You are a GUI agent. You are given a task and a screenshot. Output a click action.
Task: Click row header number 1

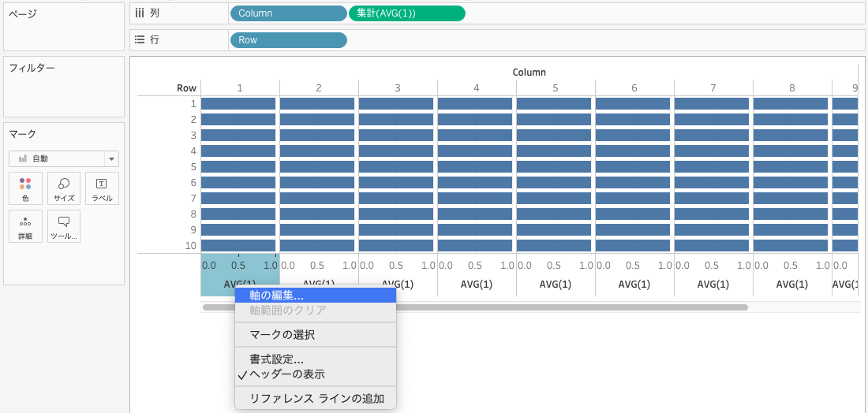(x=194, y=104)
